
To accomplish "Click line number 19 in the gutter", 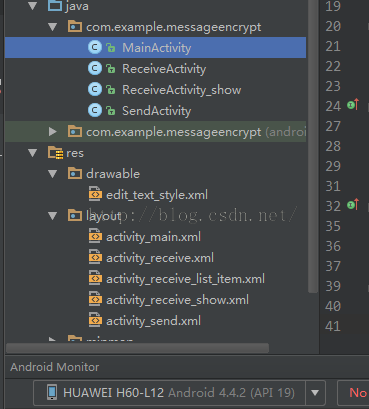I will tap(333, 6).
